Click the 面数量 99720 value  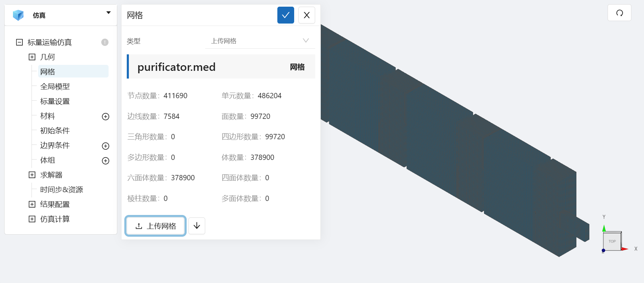(260, 116)
